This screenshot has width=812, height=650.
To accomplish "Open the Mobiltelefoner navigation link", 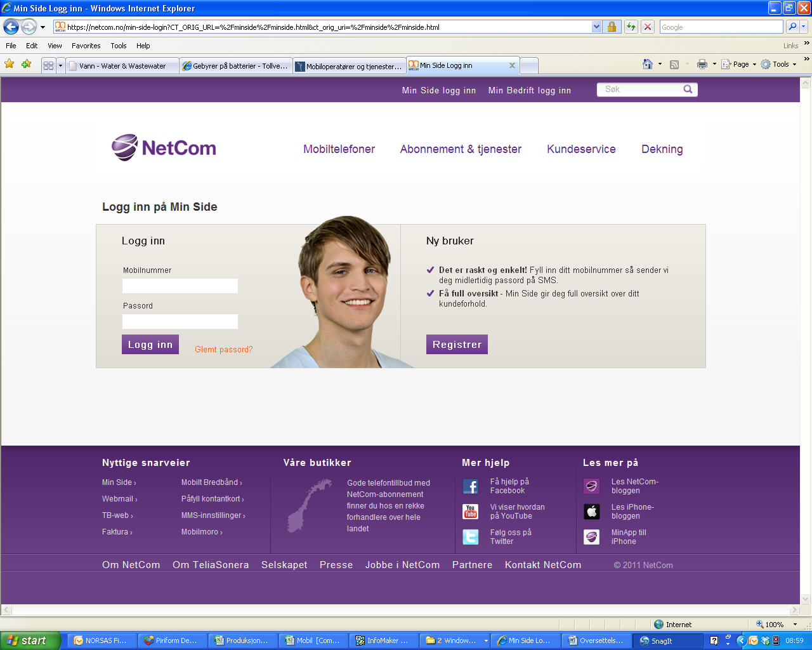I will (339, 149).
